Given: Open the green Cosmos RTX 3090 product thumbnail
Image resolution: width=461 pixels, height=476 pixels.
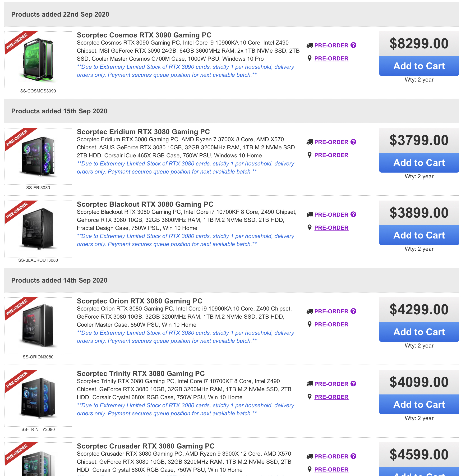Looking at the screenshot, I should [38, 60].
